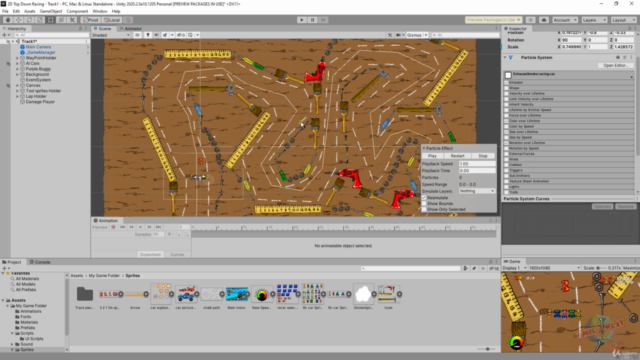640x360 pixels.
Task: Open the Account dropdown
Action: 565,20
